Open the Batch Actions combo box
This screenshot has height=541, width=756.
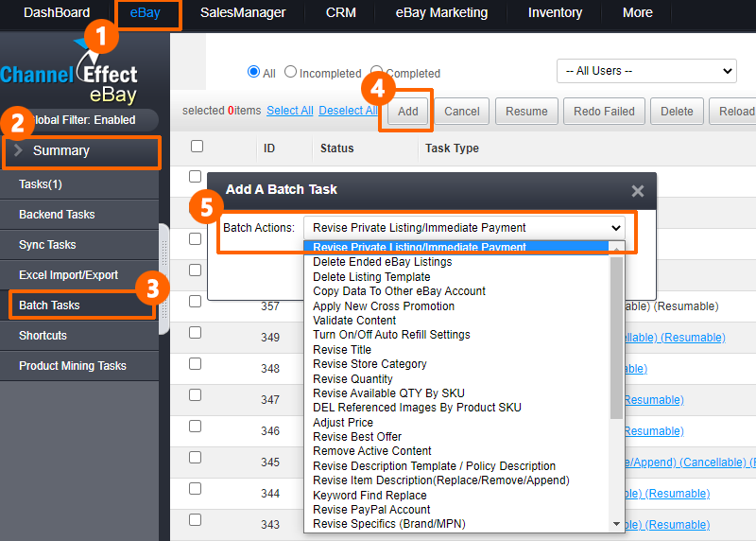464,228
